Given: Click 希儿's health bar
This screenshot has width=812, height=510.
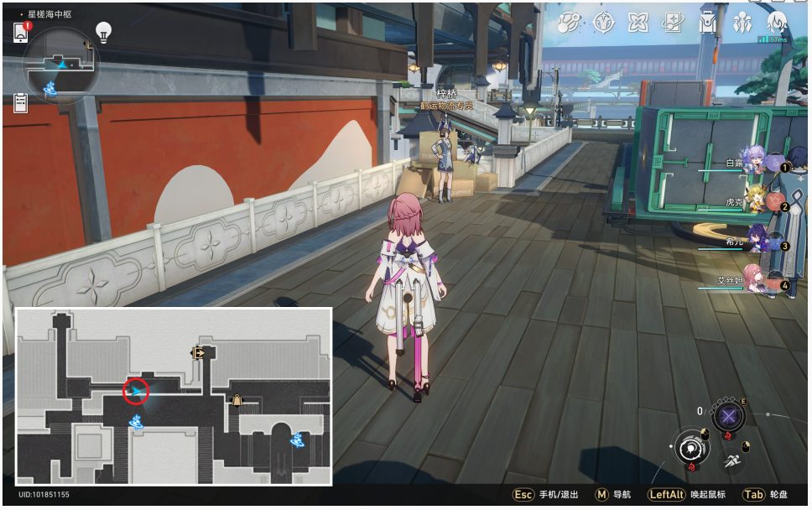Looking at the screenshot, I should (721, 249).
